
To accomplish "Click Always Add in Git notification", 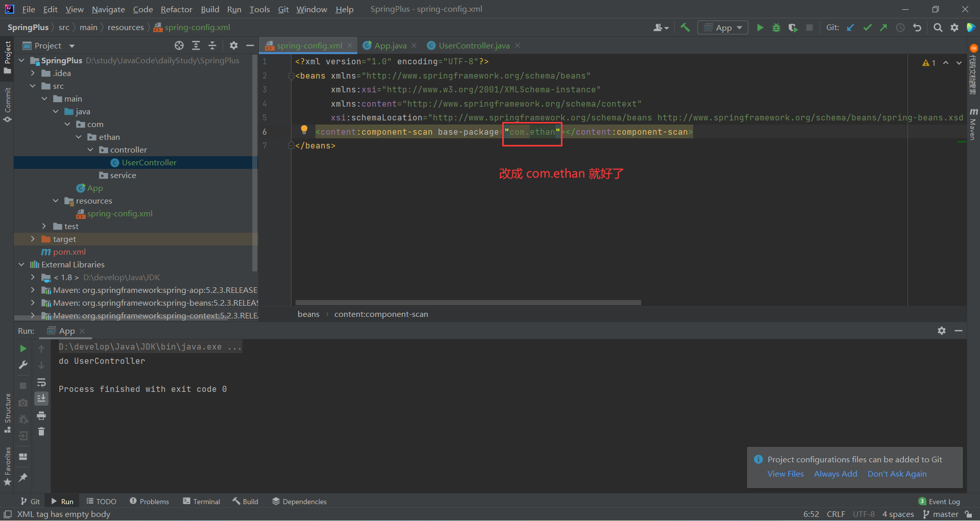I will pos(836,474).
